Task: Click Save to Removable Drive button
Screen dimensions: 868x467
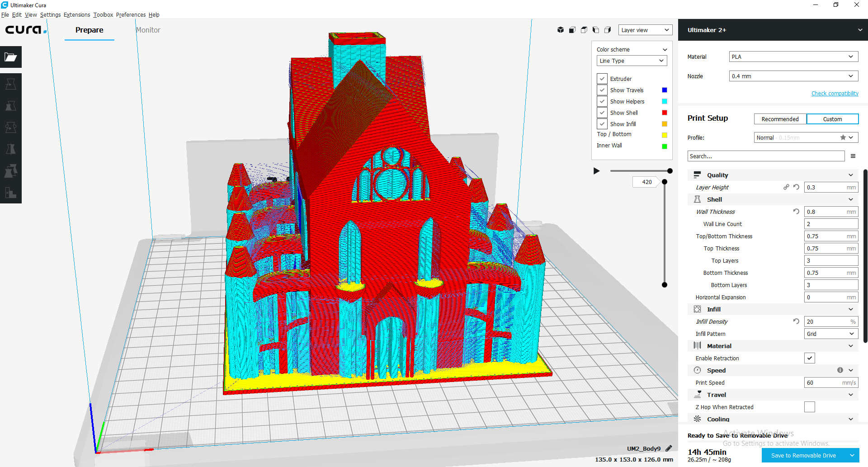Action: click(x=803, y=456)
